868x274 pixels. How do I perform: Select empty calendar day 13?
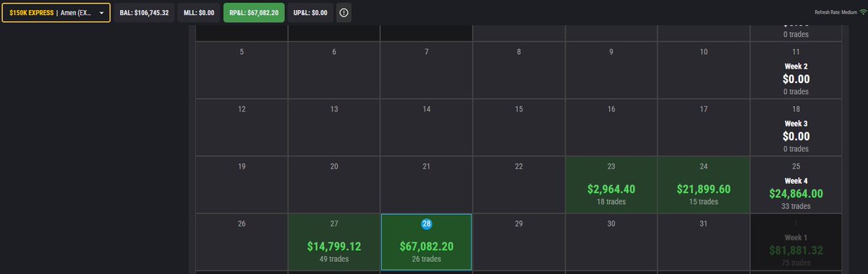[334, 127]
